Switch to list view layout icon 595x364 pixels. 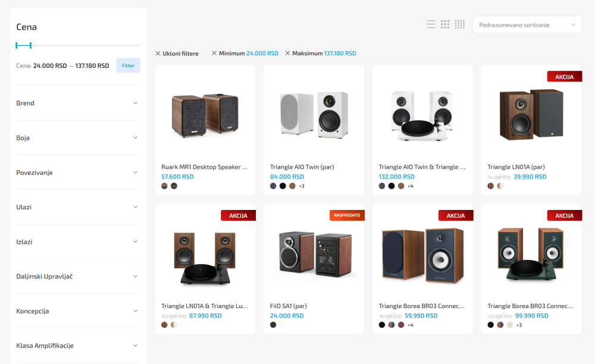pyautogui.click(x=431, y=24)
